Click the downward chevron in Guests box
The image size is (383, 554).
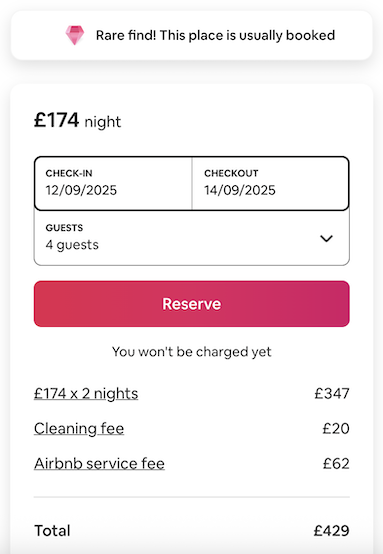click(x=326, y=238)
